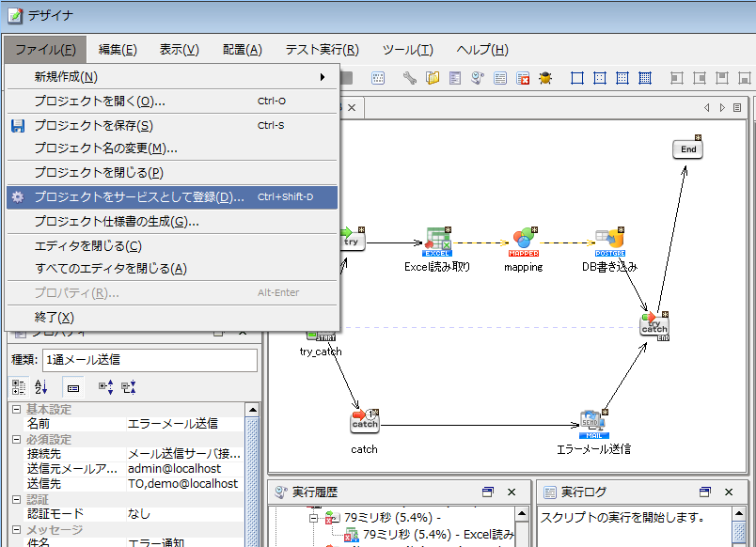Click プロジェクトを保存 in the File menu
Image resolution: width=756 pixels, height=547 pixels.
(93, 126)
